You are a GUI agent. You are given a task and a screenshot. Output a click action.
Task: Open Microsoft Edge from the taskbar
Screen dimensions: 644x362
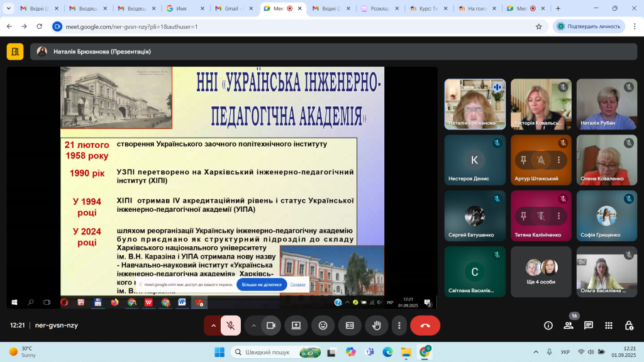tap(387, 352)
